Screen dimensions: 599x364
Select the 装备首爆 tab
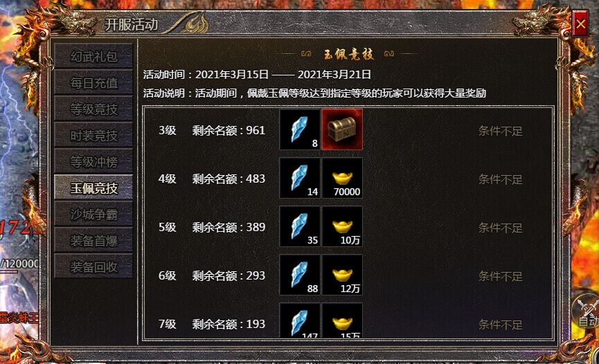(93, 241)
